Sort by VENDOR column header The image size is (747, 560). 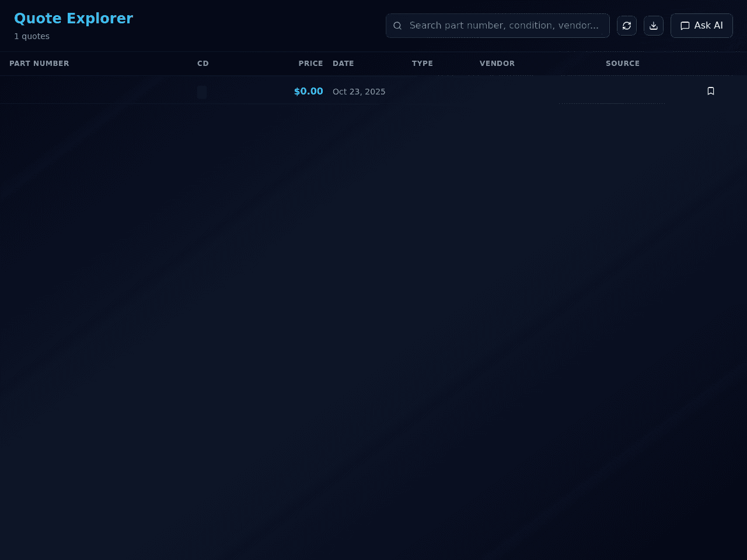point(497,64)
